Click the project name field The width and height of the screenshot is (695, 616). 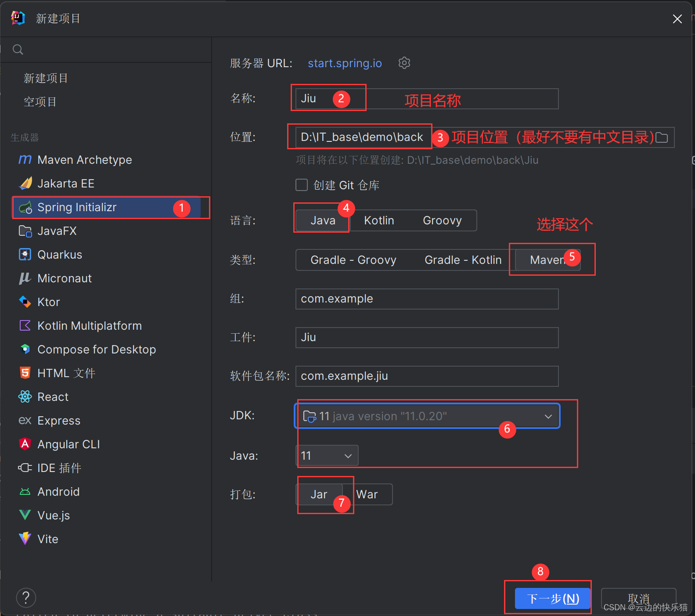[x=427, y=99]
